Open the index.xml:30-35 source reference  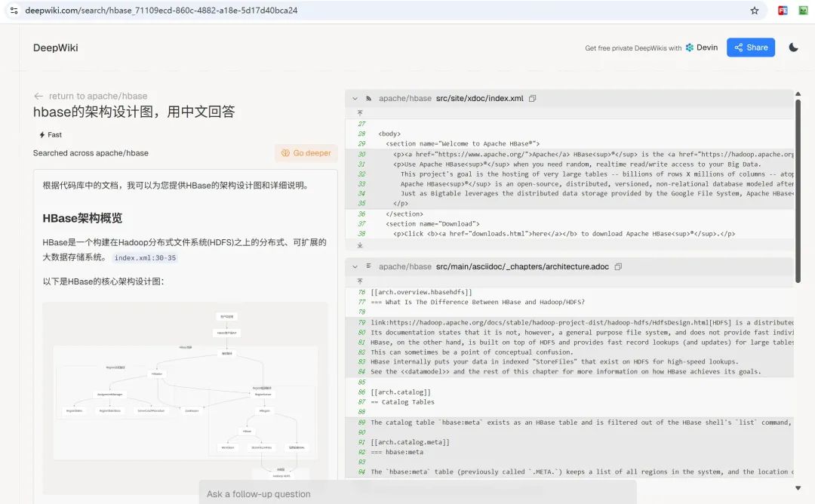point(145,258)
